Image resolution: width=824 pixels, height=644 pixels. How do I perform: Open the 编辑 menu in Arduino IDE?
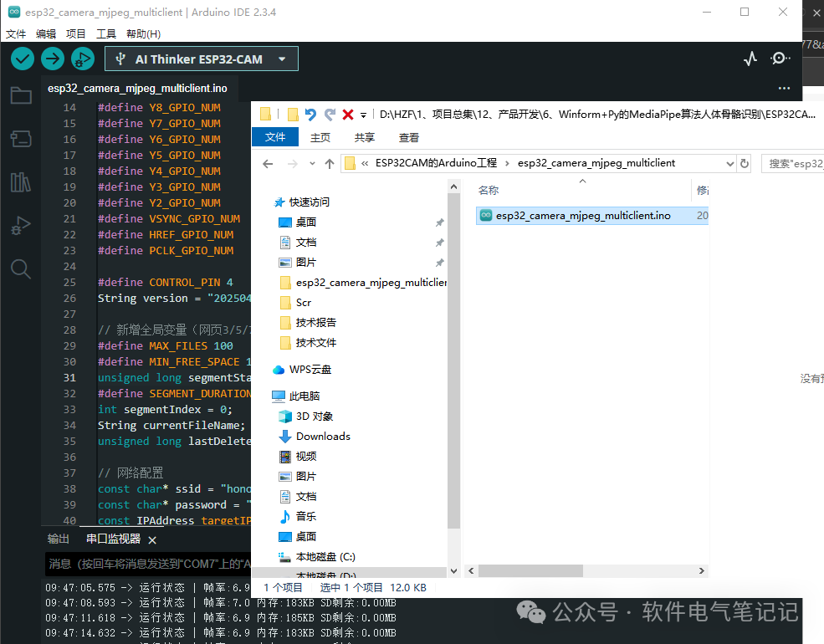point(46,34)
